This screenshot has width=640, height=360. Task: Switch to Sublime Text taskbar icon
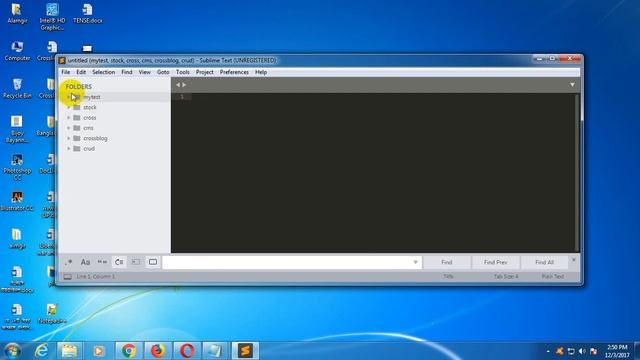point(245,351)
